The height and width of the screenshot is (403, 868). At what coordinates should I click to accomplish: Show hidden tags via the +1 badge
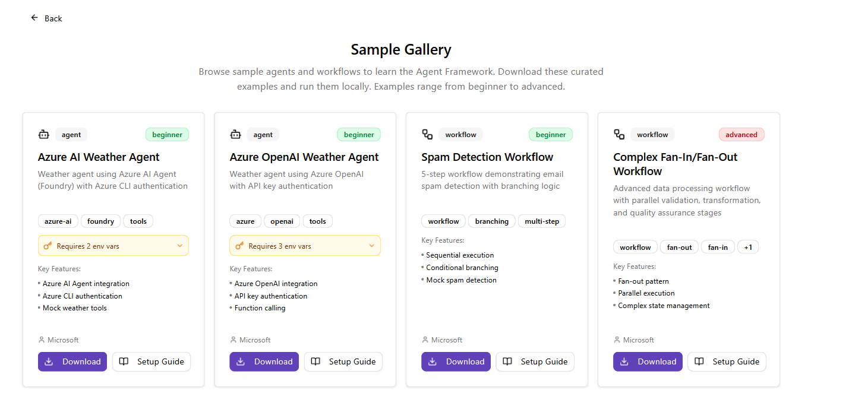(x=747, y=247)
